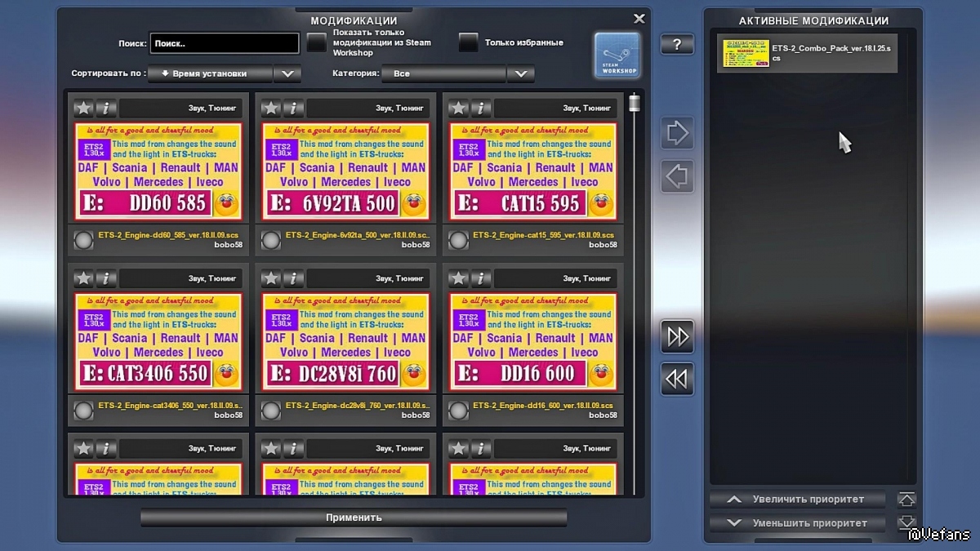Activate all mods with double right arrow

pyautogui.click(x=677, y=336)
